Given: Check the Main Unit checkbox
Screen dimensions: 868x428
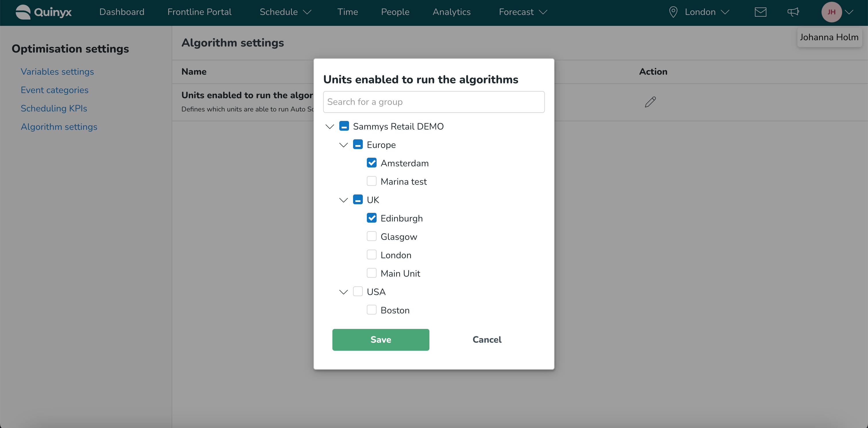Looking at the screenshot, I should 371,273.
